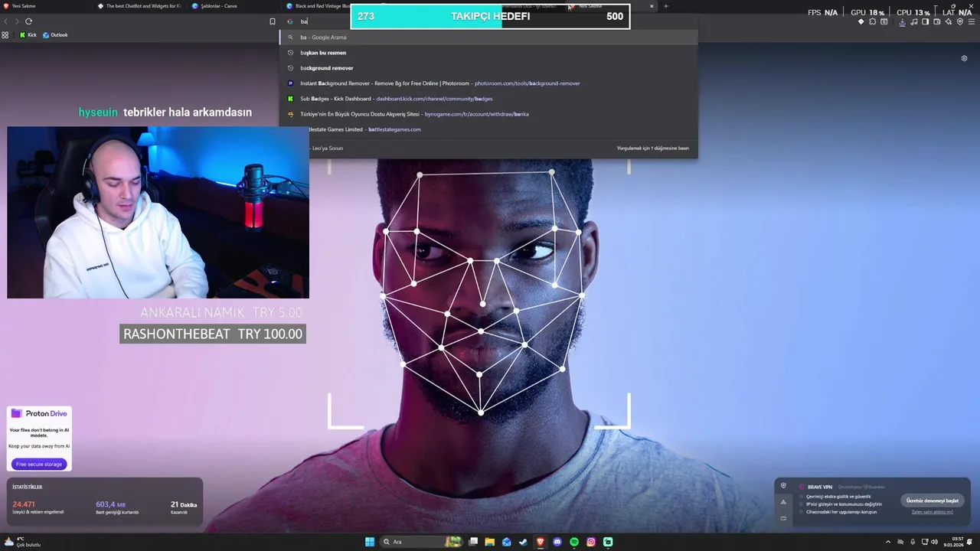
Task: Click the Leo'ya Sorun option
Action: point(328,148)
